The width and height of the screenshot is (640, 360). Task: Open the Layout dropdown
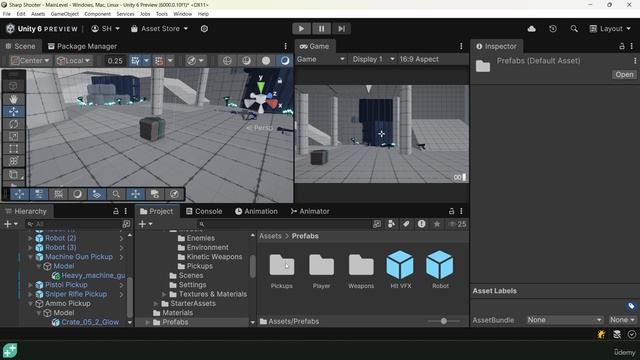point(610,29)
